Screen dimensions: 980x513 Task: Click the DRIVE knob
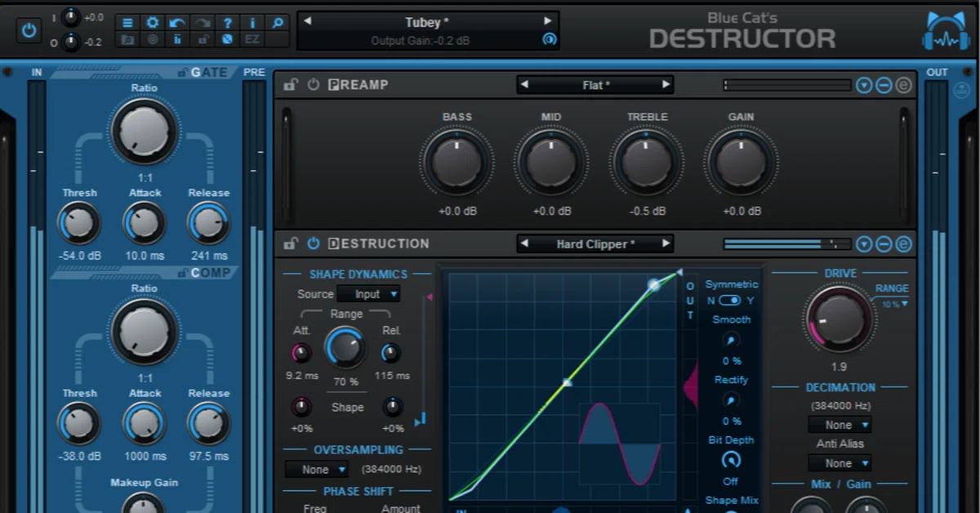coord(840,320)
